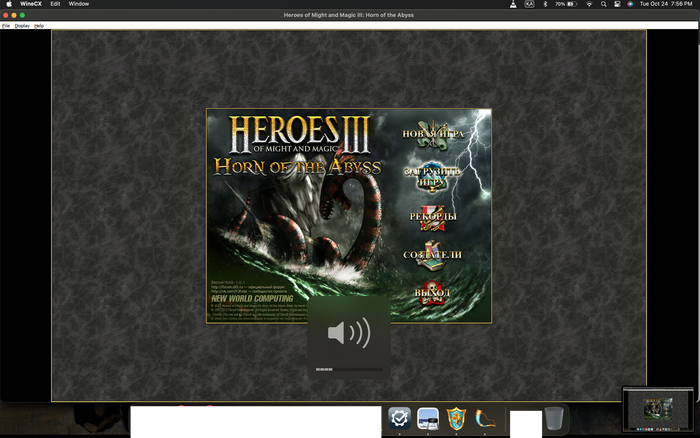Start a new game with Новая игра
Screen dimensions: 700x438
[433, 134]
